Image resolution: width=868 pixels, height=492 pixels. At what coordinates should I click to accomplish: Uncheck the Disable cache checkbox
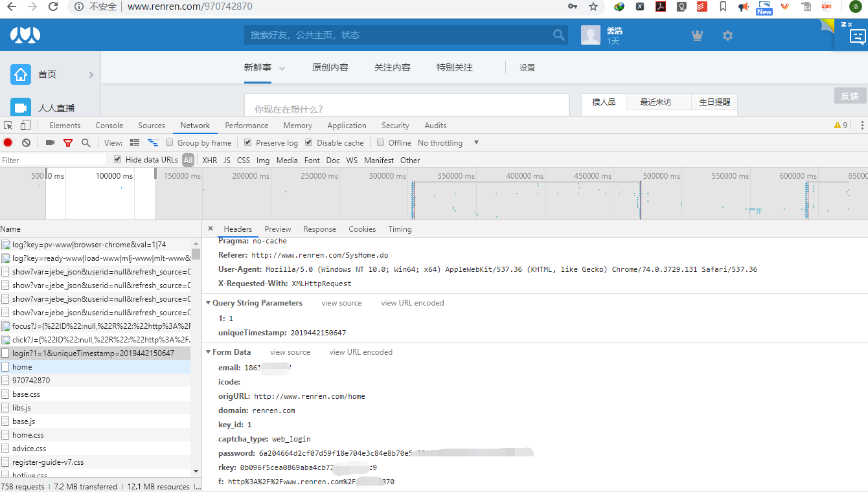click(309, 142)
